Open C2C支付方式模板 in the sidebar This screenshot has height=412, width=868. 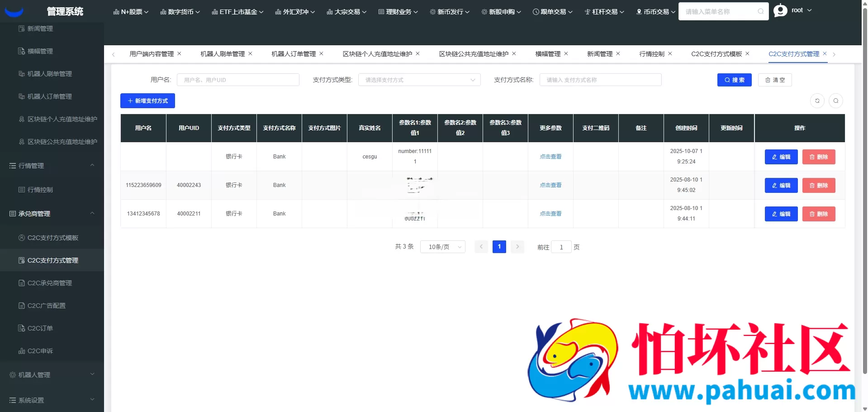click(x=52, y=238)
